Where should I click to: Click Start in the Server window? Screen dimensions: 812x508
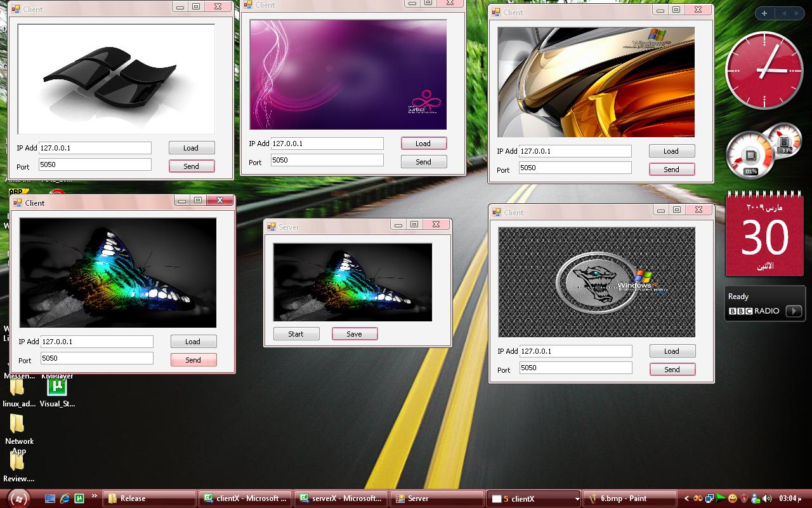[296, 334]
